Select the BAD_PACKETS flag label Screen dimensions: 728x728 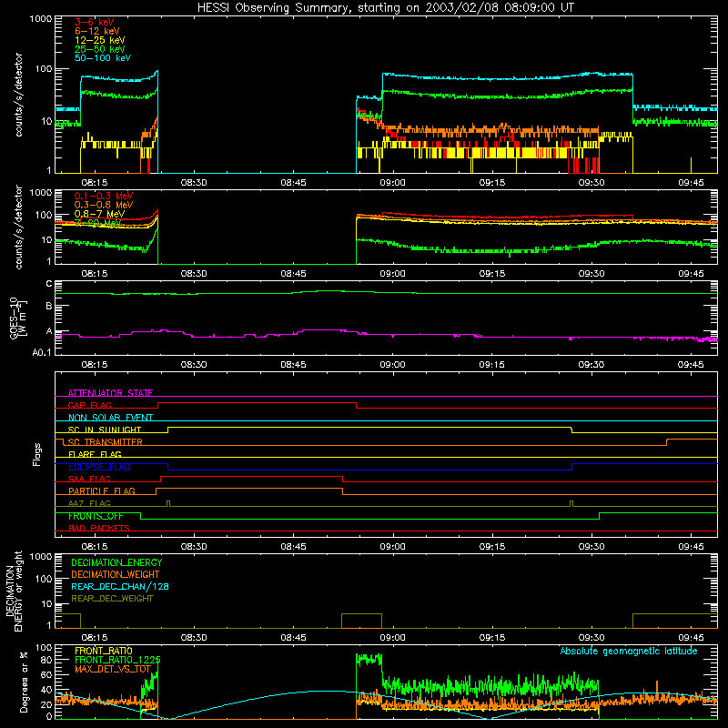click(x=99, y=528)
